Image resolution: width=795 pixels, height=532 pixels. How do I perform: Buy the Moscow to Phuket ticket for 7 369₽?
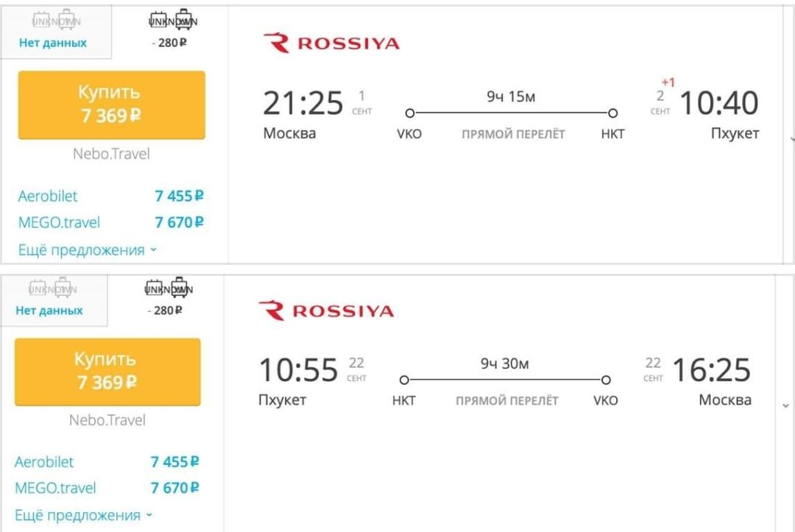[112, 105]
